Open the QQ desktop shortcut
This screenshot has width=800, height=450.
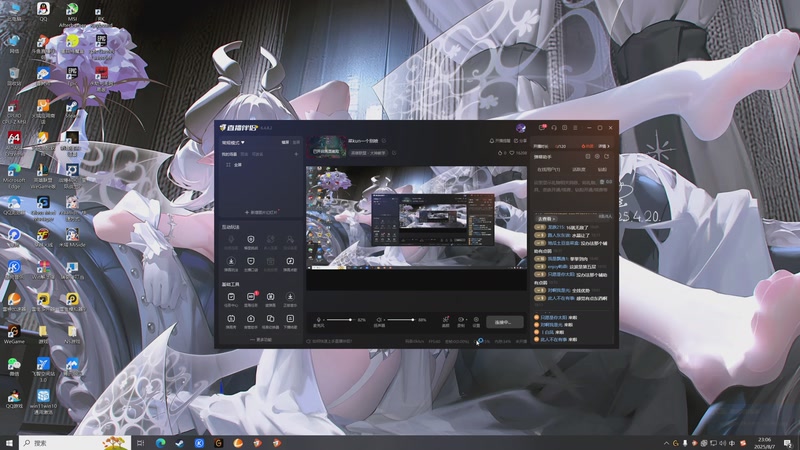pos(43,12)
